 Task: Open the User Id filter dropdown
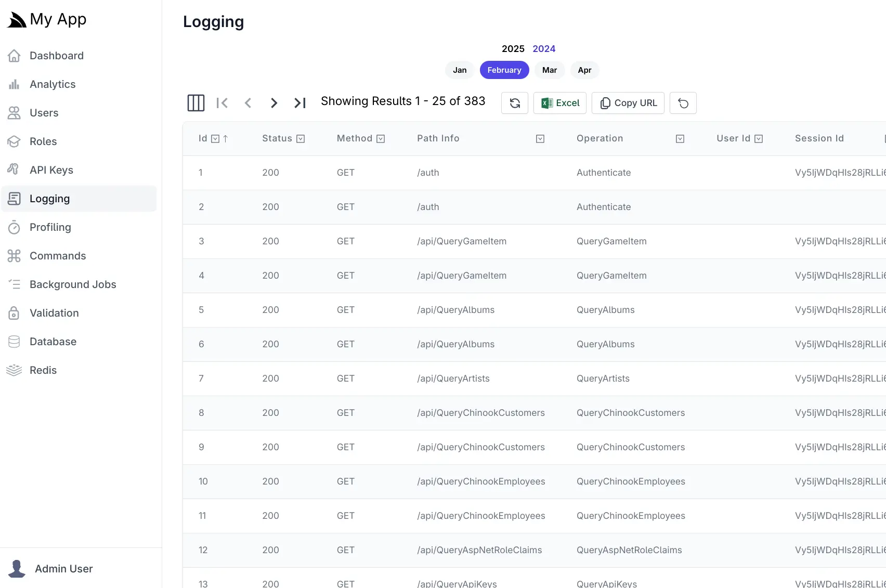[x=759, y=138]
